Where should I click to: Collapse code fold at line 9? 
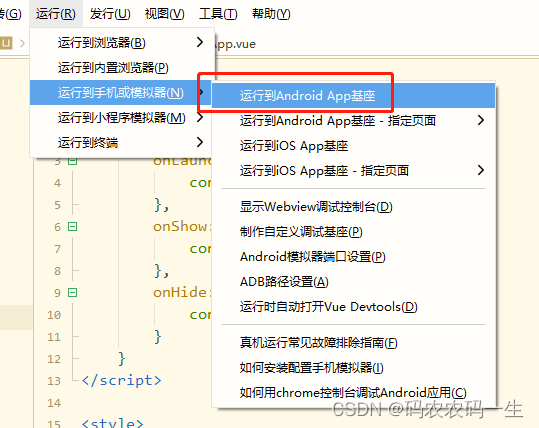coord(73,293)
